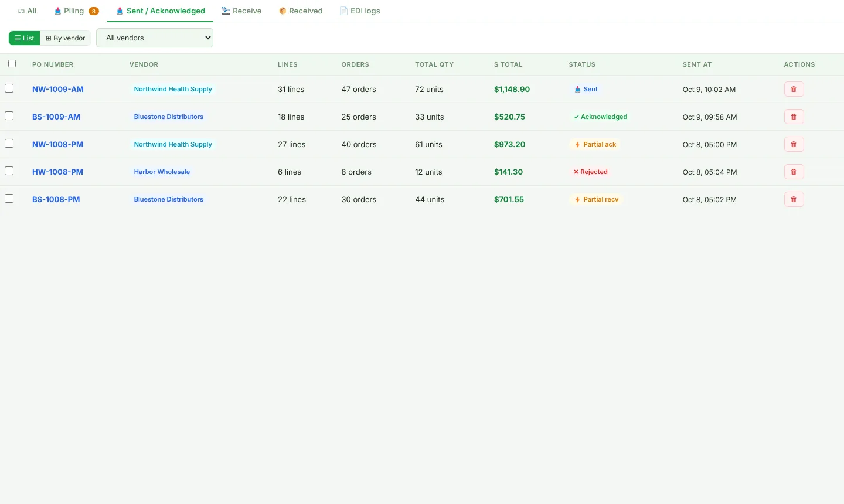Click the Acknowledged status badge
The height and width of the screenshot is (504, 844).
coord(600,117)
